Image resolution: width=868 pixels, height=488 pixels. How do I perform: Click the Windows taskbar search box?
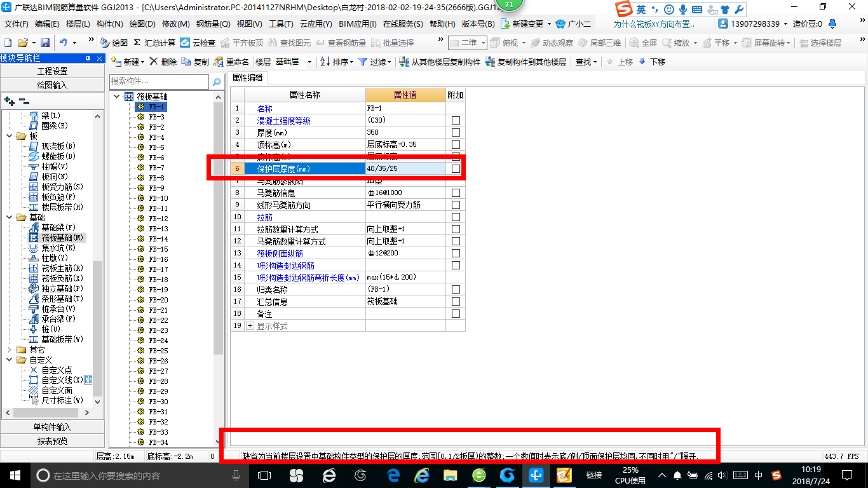click(x=139, y=475)
